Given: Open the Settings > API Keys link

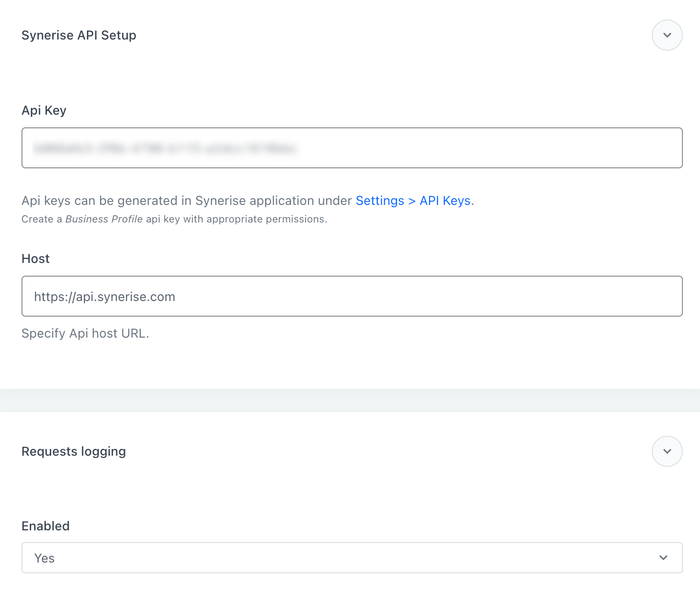Looking at the screenshot, I should click(x=413, y=201).
